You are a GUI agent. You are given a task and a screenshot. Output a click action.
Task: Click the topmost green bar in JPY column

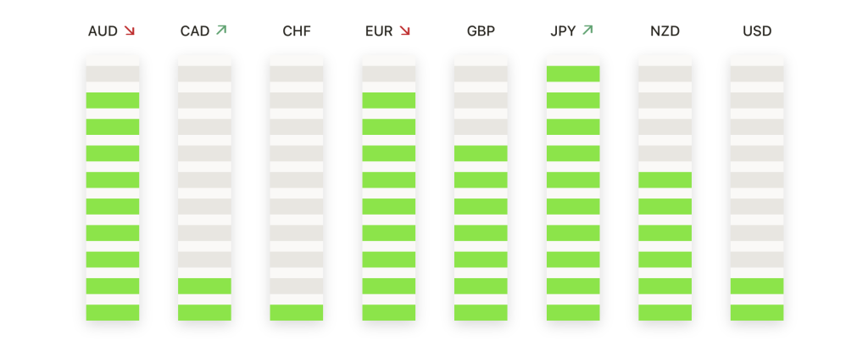tap(573, 74)
